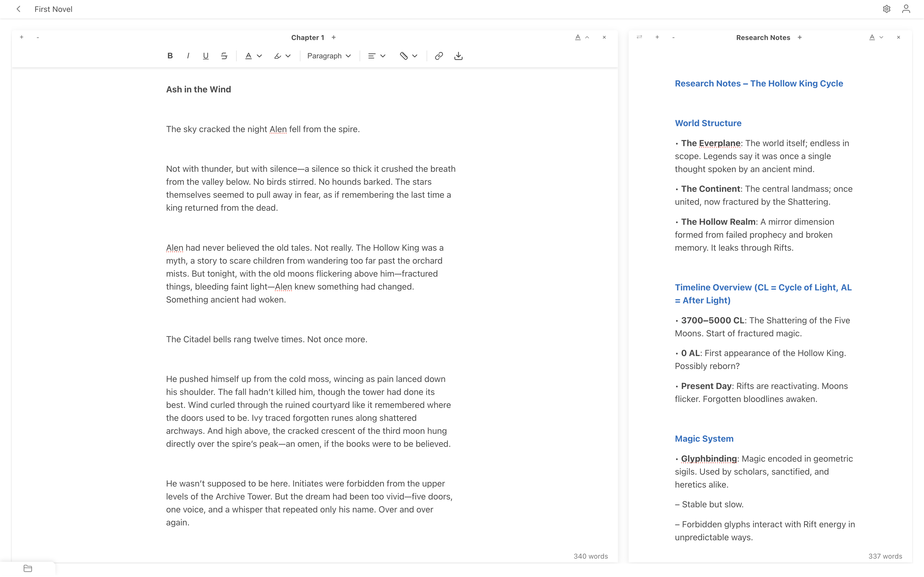Screen dimensions: 924x577
Task: Click the Ash in the Wind heading
Action: [x=199, y=89]
